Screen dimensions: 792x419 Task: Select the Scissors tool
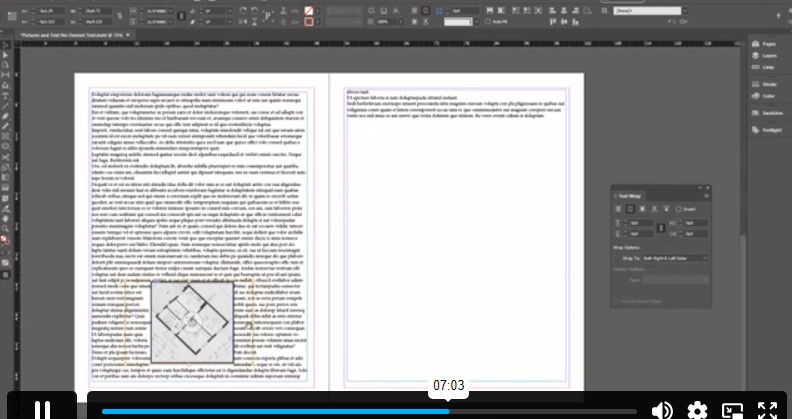[6, 157]
